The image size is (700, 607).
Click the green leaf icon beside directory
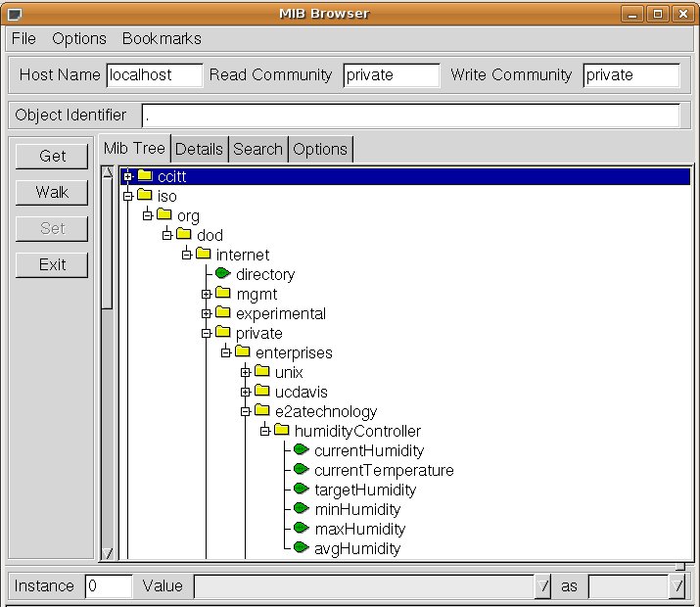coord(222,274)
